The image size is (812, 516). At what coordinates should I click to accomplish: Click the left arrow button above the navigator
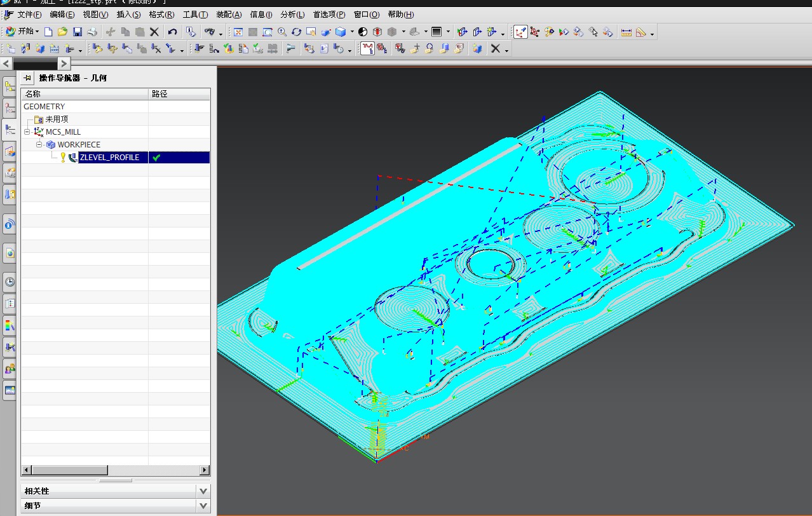[x=6, y=64]
